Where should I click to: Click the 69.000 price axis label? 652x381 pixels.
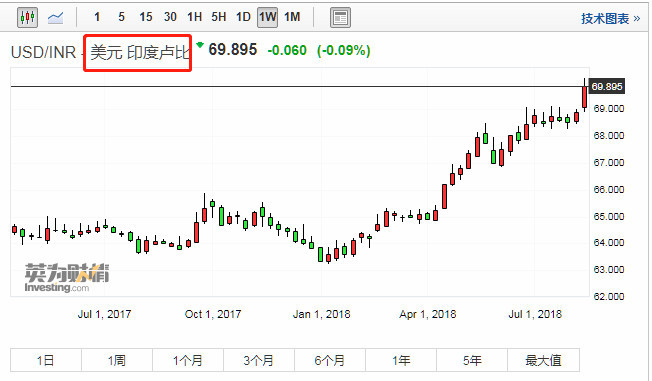(x=609, y=109)
